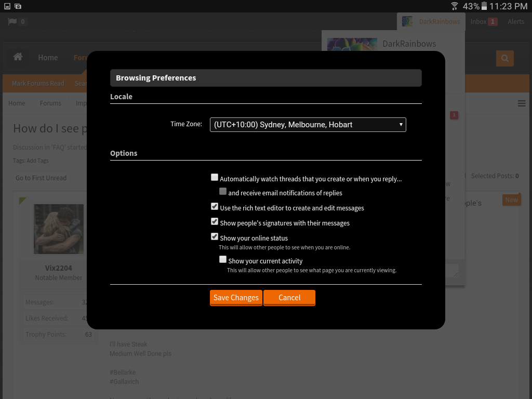The height and width of the screenshot is (399, 532).
Task: Enable show your current activity
Action: pos(222,259)
